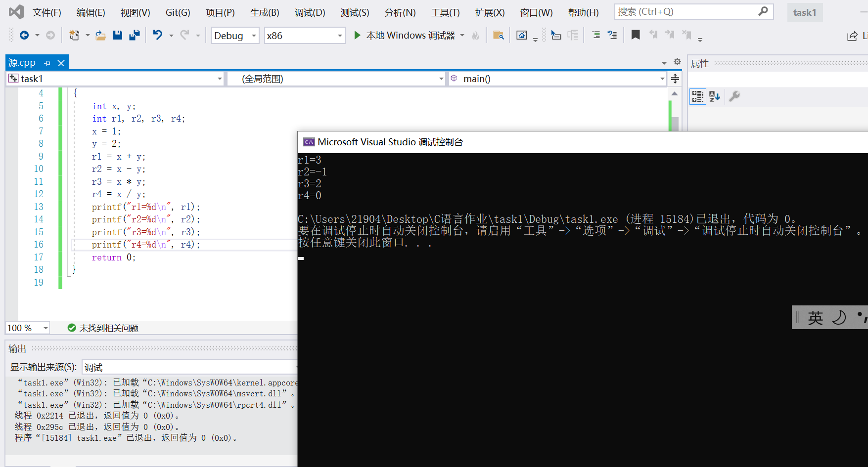
Task: Select the 源.cpp editor tab
Action: point(22,63)
